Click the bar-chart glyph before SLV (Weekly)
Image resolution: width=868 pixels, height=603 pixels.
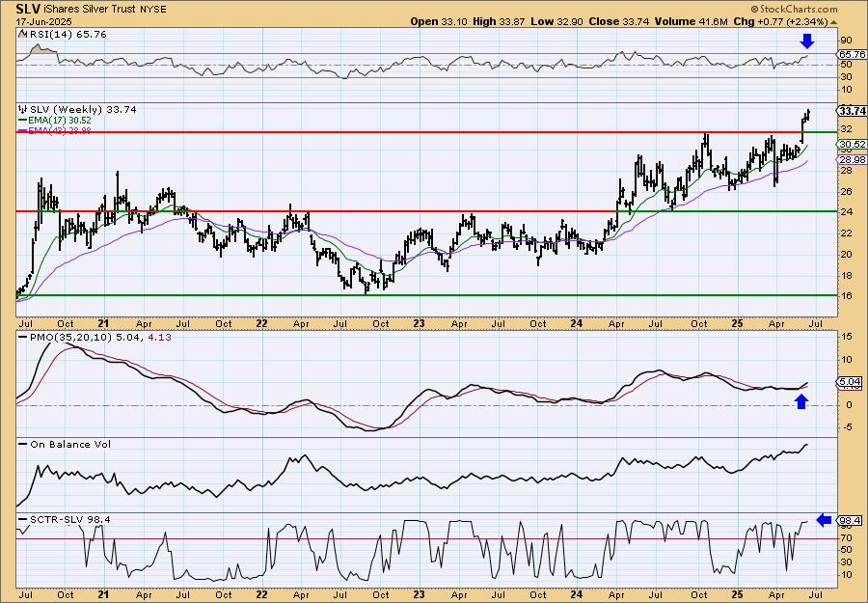pyautogui.click(x=22, y=110)
